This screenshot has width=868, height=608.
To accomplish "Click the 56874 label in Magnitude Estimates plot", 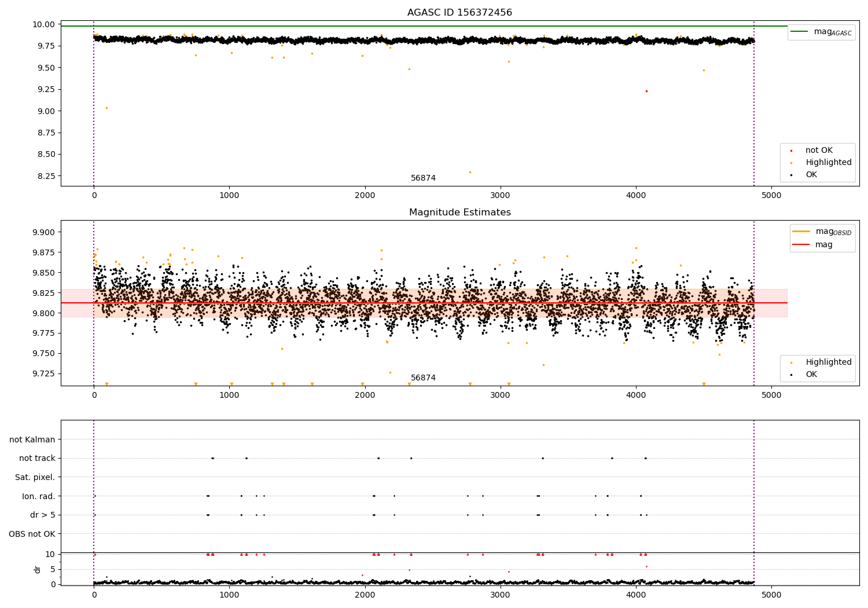I will pos(423,378).
